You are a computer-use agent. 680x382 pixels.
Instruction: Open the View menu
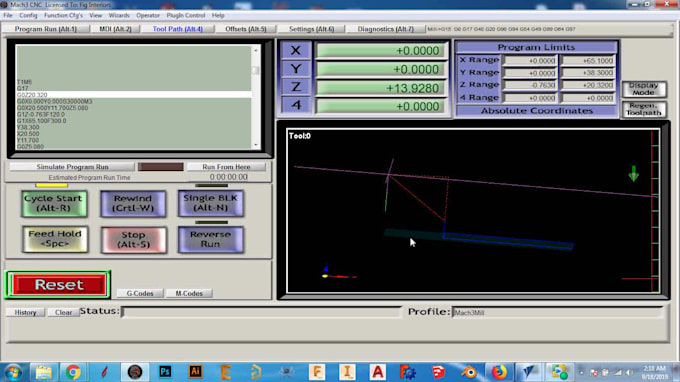pos(95,15)
